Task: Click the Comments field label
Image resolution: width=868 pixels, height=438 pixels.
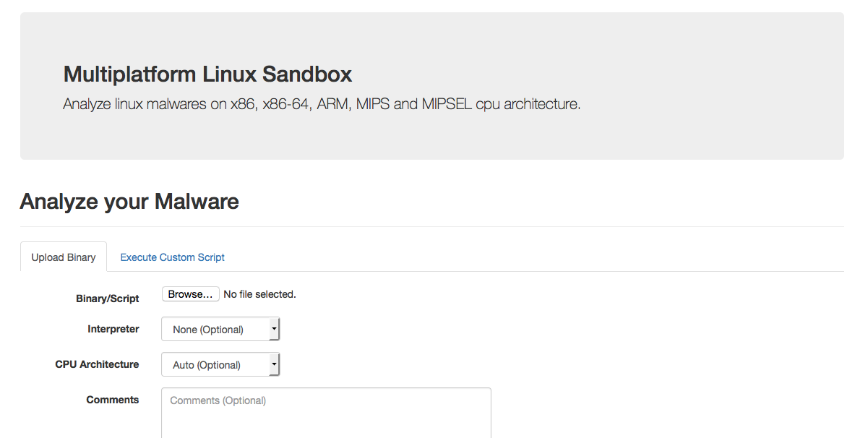Action: (x=113, y=400)
